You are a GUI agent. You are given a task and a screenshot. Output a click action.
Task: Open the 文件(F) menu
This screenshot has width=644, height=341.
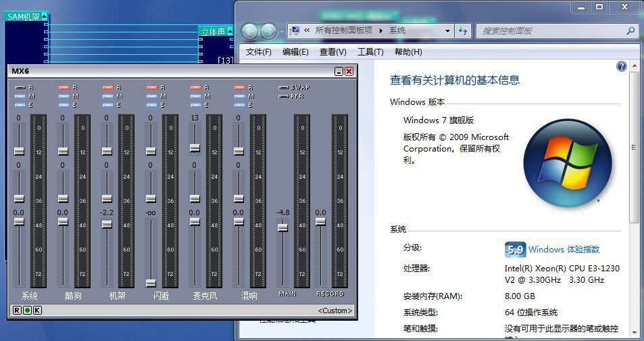(x=259, y=52)
